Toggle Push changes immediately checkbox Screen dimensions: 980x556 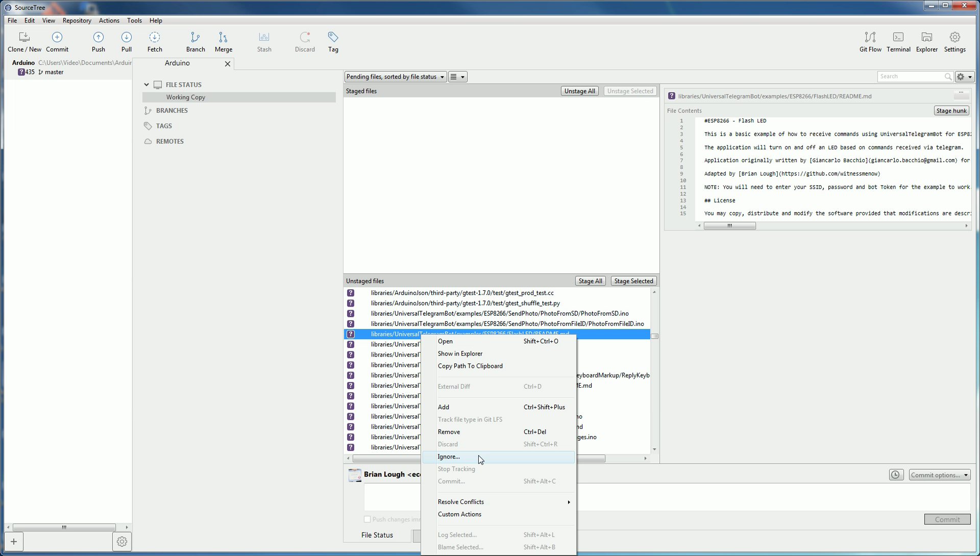coord(367,519)
